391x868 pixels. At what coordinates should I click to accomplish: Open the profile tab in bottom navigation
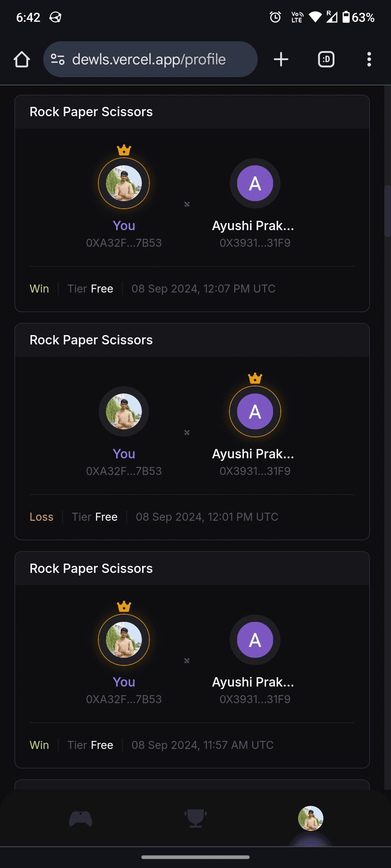(x=310, y=818)
